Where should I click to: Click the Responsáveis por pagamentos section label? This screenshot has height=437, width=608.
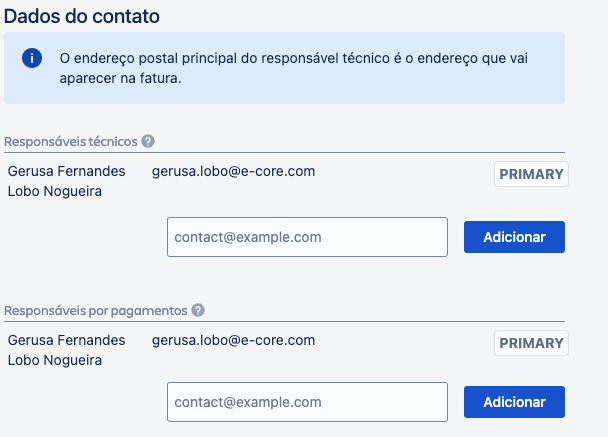[96, 310]
